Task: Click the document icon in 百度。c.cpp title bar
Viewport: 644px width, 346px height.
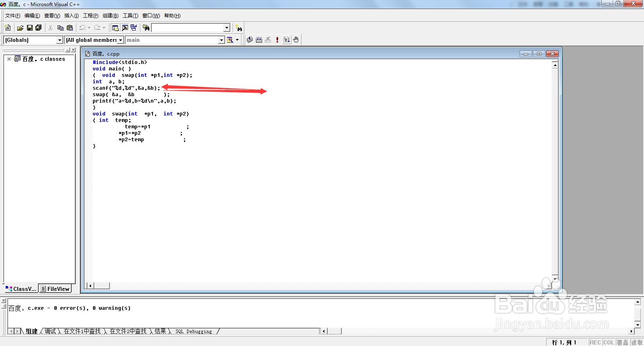Action: point(87,54)
